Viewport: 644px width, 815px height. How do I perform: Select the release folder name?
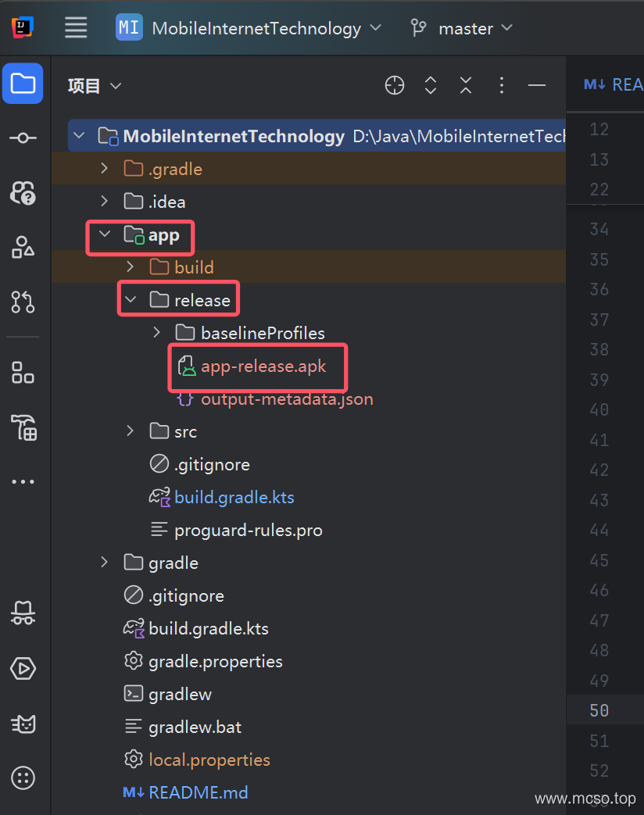(x=202, y=300)
